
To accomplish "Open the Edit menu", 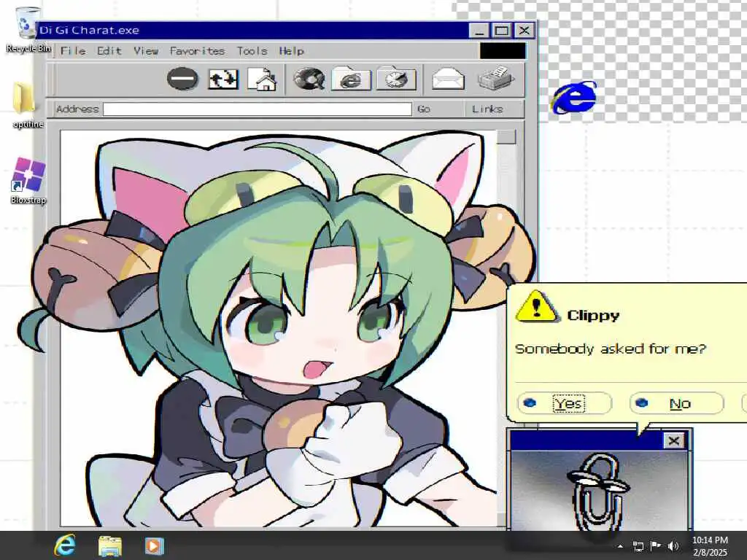I will (109, 51).
